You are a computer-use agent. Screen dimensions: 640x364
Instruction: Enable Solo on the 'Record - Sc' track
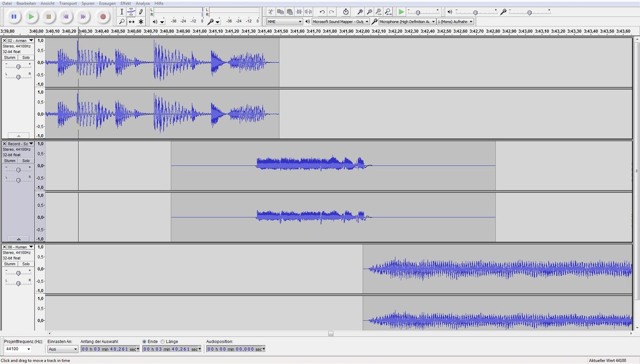pos(26,160)
